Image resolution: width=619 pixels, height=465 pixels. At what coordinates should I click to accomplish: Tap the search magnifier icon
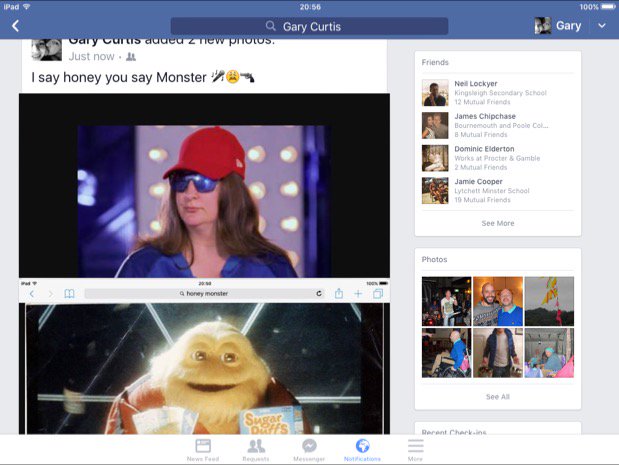coord(270,26)
